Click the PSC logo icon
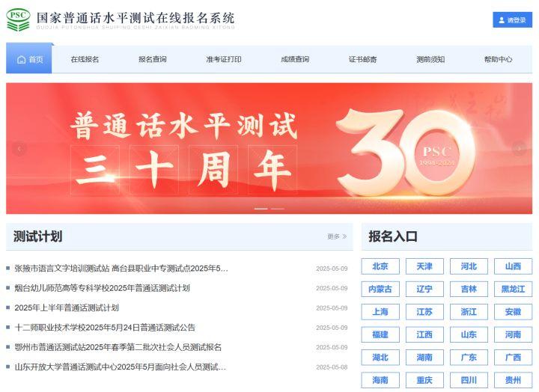 click(x=18, y=20)
